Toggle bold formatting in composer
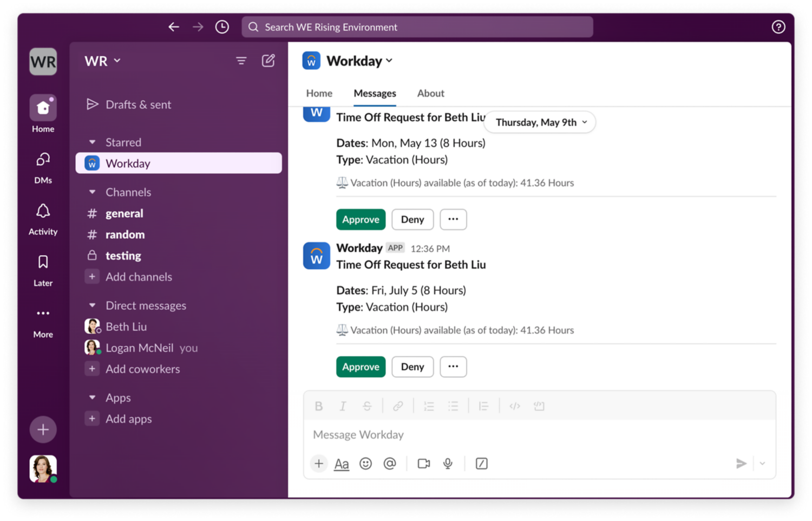The image size is (812, 521). tap(319, 406)
